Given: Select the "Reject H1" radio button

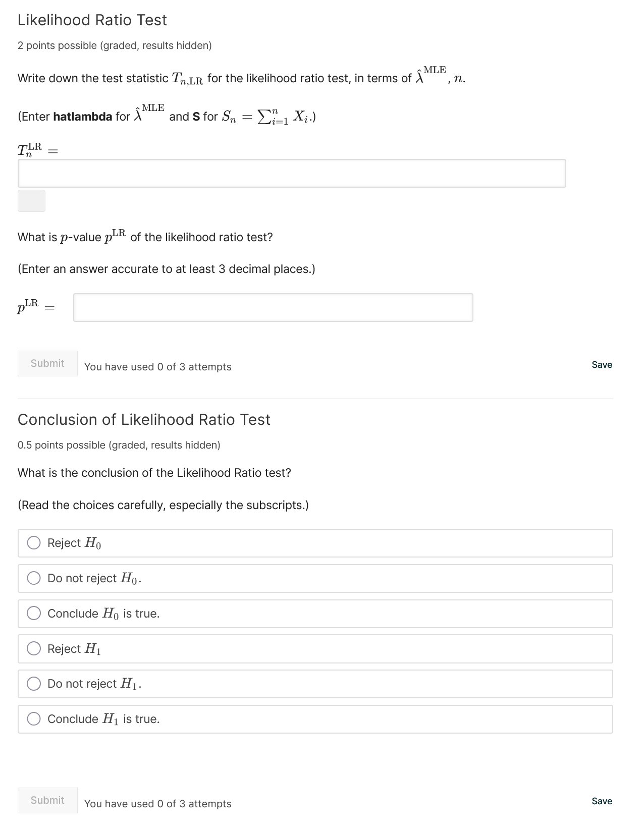Looking at the screenshot, I should click(34, 649).
